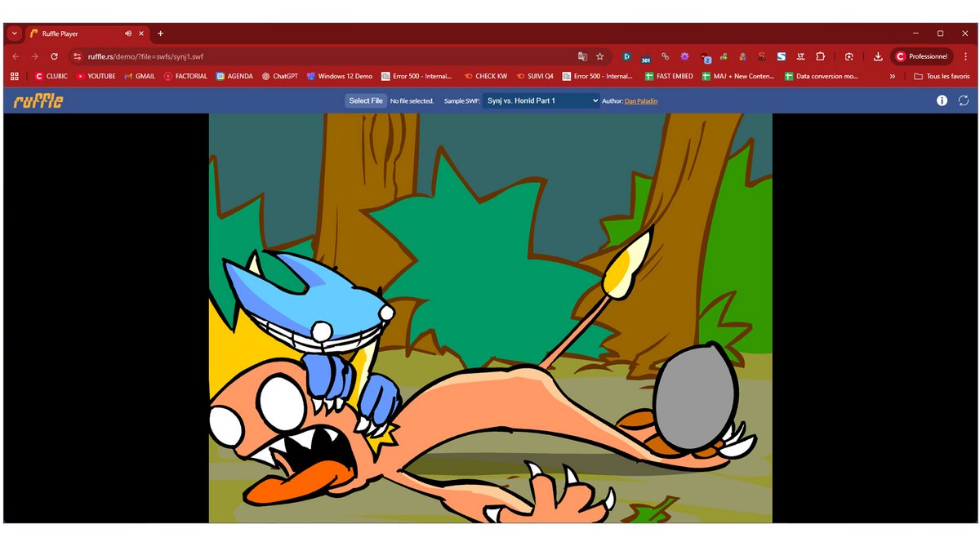The height and width of the screenshot is (551, 980).
Task: Expand the Sample SWF dropdown
Action: coord(541,100)
